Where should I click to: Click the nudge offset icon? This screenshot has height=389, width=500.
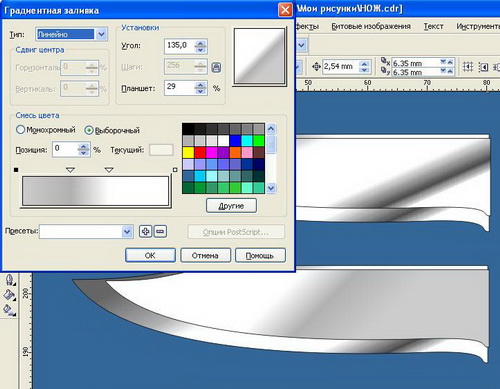[316, 67]
